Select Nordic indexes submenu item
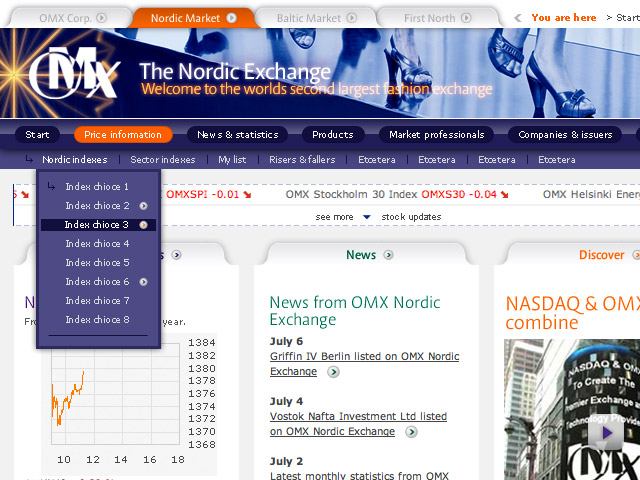640x480 pixels. 75,160
